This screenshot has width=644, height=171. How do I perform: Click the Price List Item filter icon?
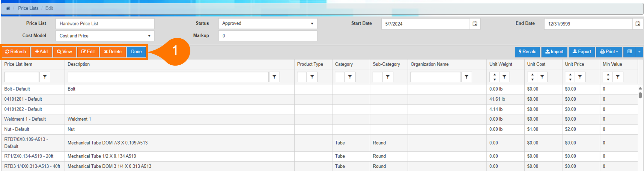[45, 77]
